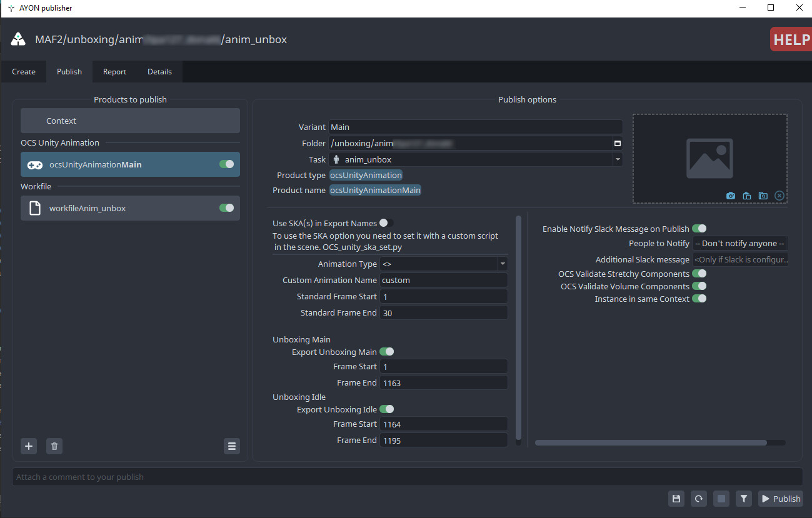Viewport: 812px width, 518px height.
Task: Switch to the Publish tab
Action: point(69,72)
